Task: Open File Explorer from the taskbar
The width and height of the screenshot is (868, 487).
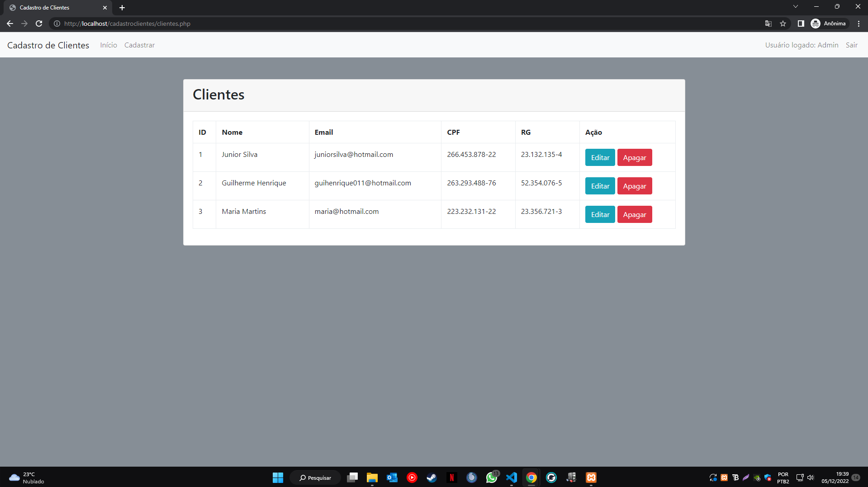Action: tap(372, 478)
